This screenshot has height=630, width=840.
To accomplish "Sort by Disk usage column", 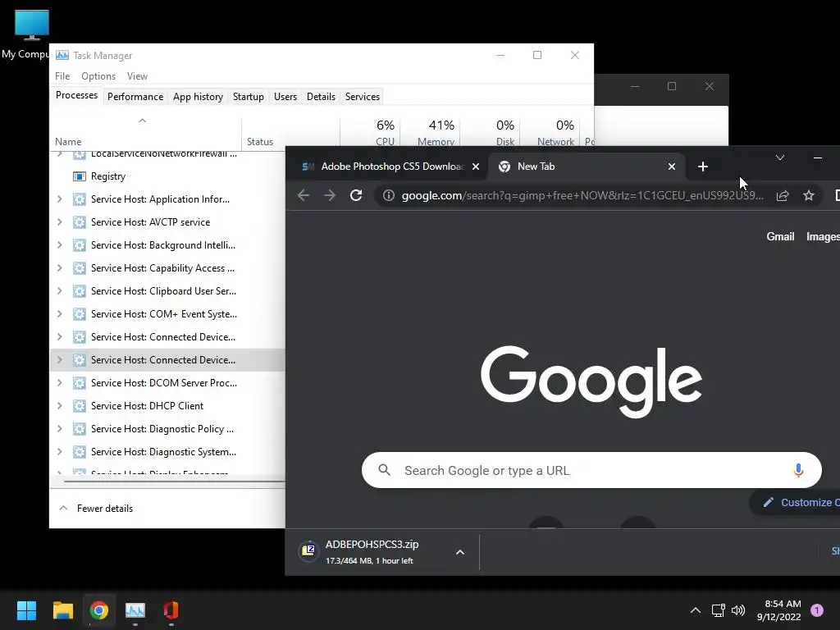I will point(491,132).
